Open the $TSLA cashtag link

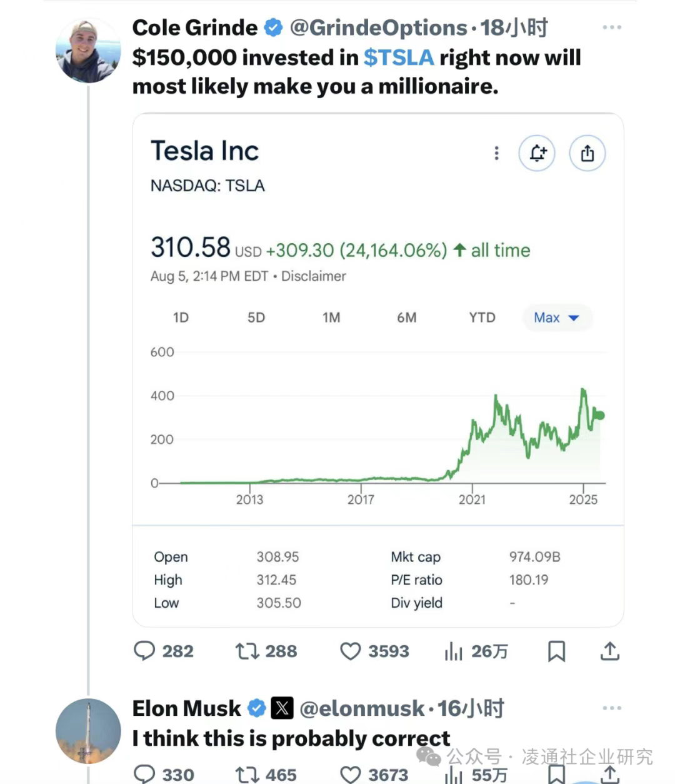pyautogui.click(x=398, y=58)
